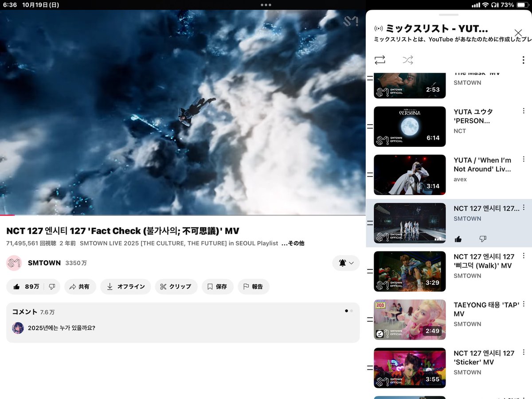Download video with オフライン button

(125, 286)
